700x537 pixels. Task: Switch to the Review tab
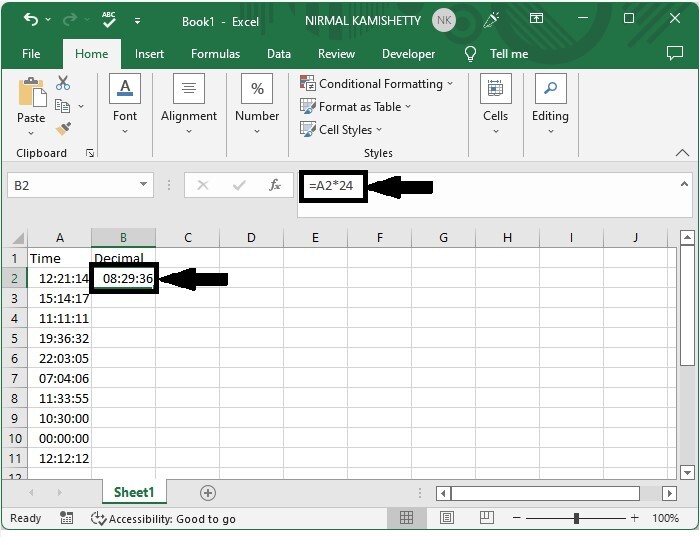[x=336, y=54]
